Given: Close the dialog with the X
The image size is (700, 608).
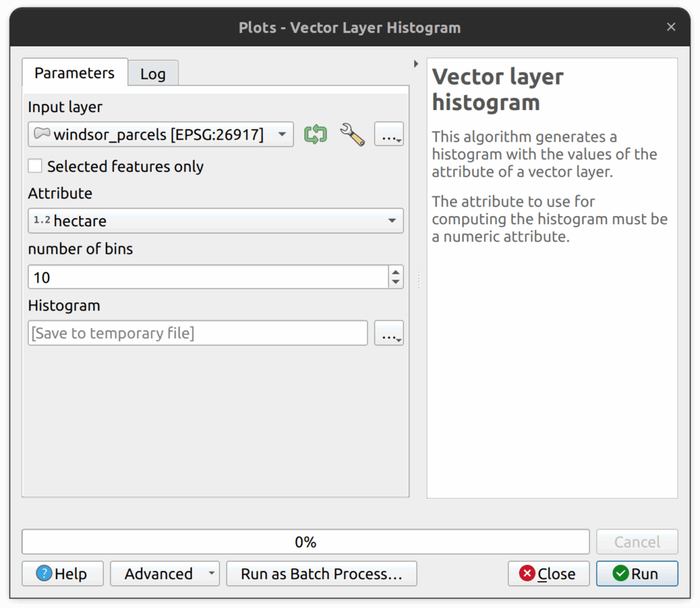Looking at the screenshot, I should [x=671, y=27].
